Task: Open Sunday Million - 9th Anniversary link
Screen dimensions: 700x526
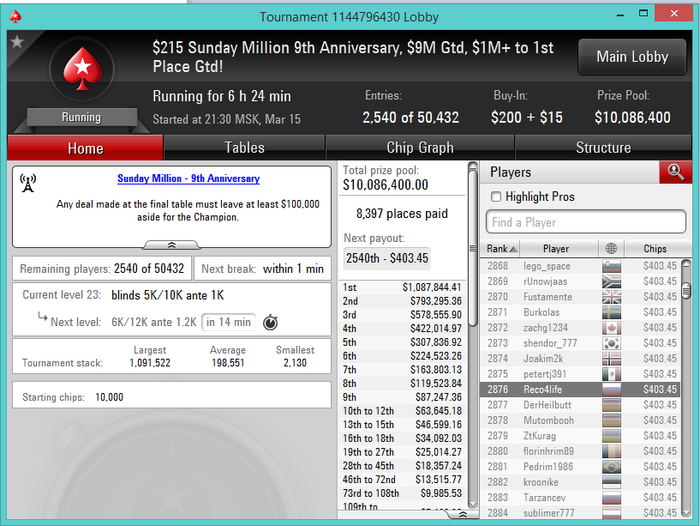Action: tap(188, 178)
